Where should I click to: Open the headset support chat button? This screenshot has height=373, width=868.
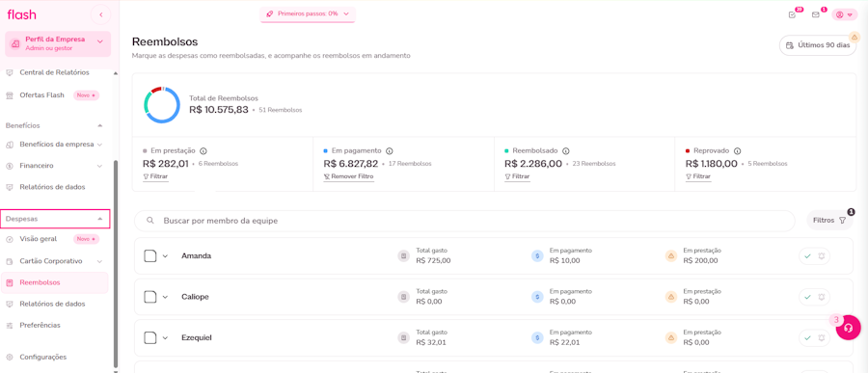click(x=848, y=328)
